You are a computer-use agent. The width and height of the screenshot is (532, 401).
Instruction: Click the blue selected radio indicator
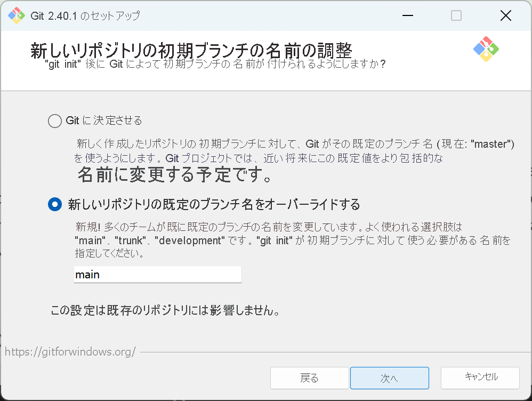(x=54, y=204)
